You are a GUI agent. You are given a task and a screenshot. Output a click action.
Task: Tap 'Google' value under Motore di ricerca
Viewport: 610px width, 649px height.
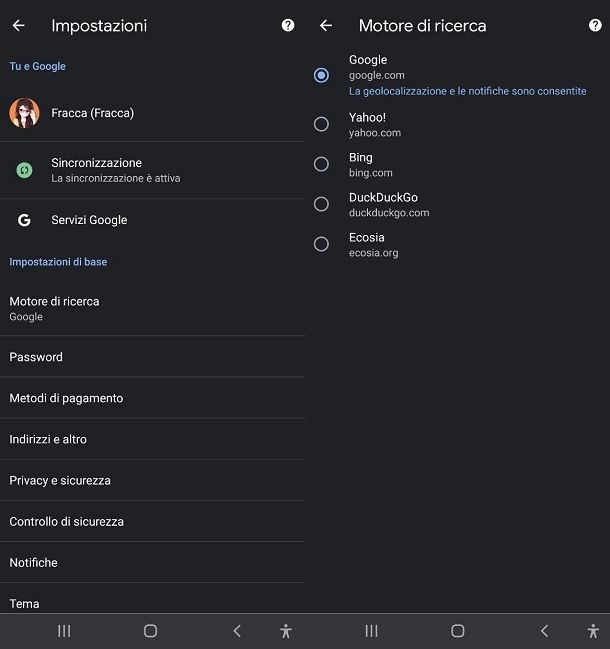click(26, 317)
